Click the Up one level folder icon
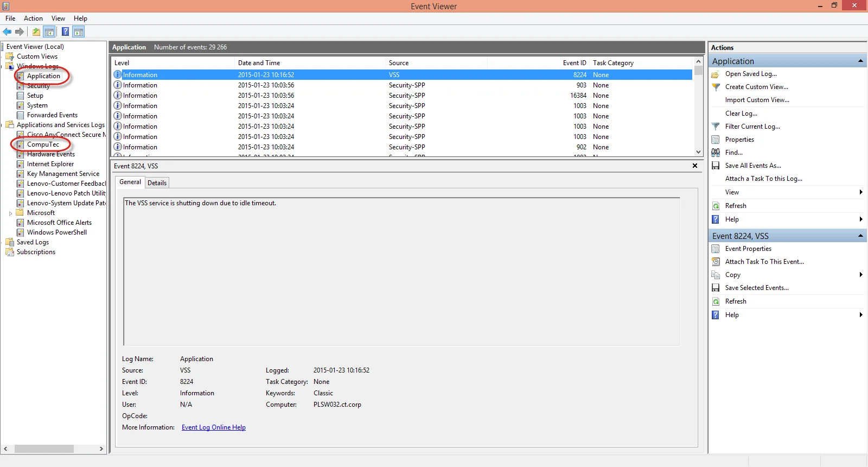 point(36,32)
